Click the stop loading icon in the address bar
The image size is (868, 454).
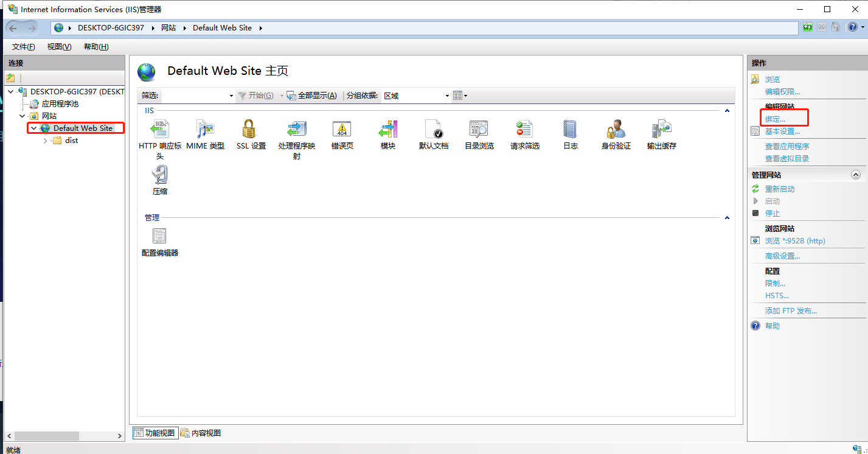point(822,27)
